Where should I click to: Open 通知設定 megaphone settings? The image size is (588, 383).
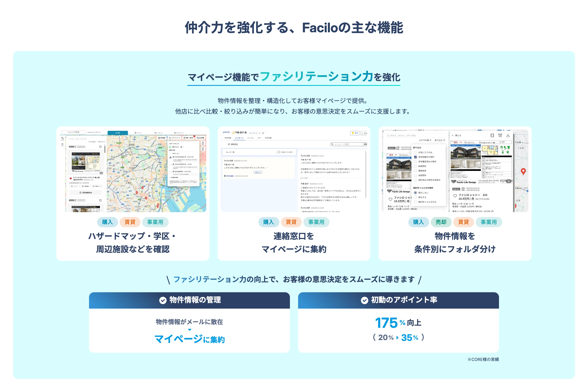tap(233, 144)
